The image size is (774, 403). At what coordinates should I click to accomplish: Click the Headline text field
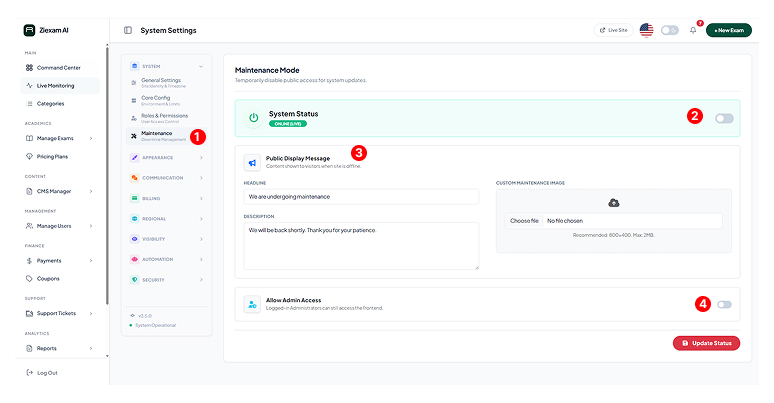[x=361, y=197]
